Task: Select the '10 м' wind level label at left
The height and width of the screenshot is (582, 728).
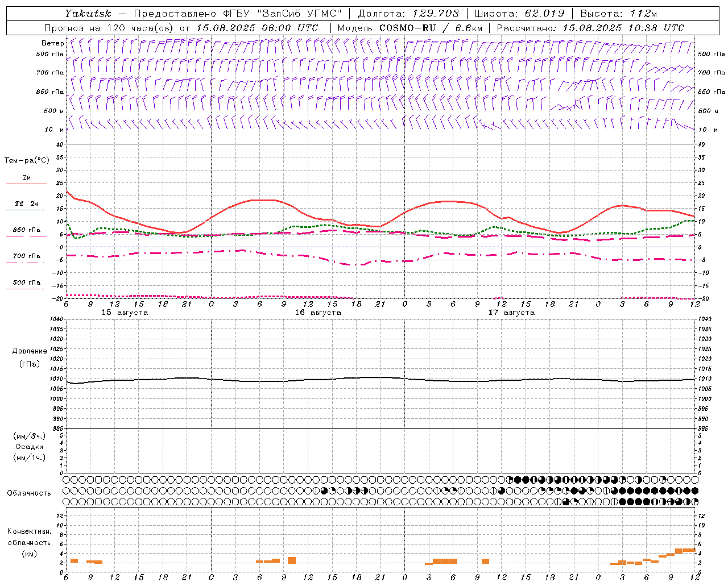Action: pos(53,130)
